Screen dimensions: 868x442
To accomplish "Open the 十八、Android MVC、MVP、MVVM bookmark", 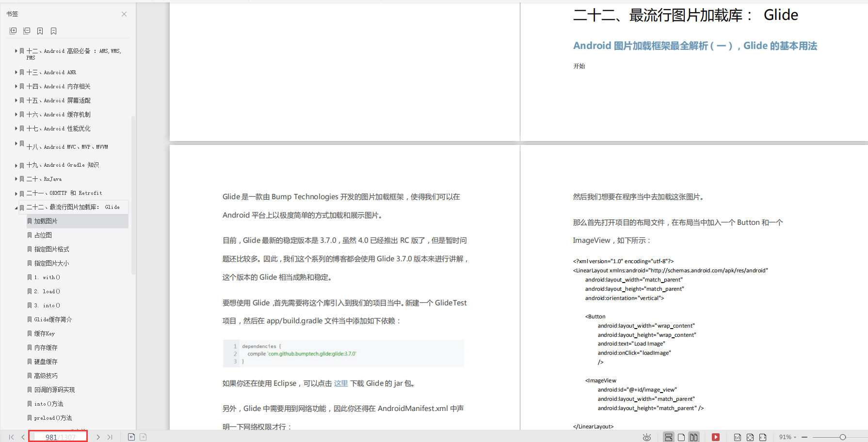I will click(x=67, y=147).
